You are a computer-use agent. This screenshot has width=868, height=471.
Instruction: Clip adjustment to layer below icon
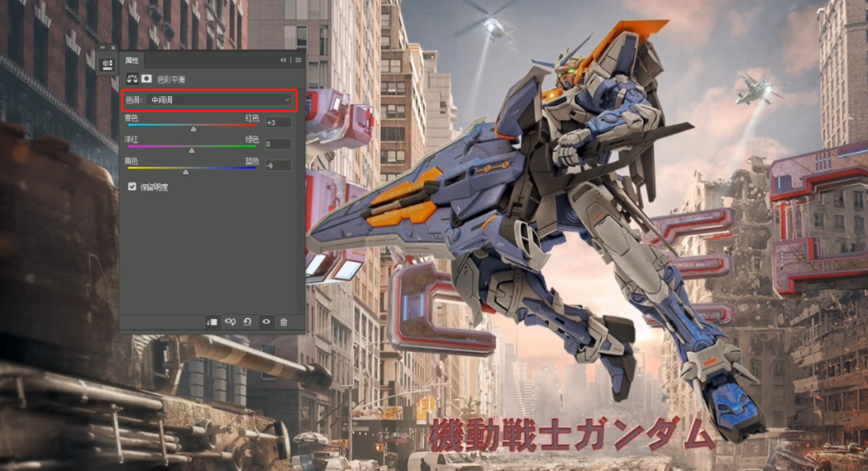[x=211, y=322]
